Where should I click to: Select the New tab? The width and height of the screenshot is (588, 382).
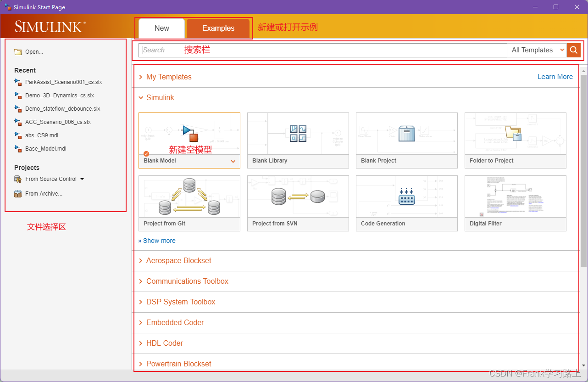[161, 28]
